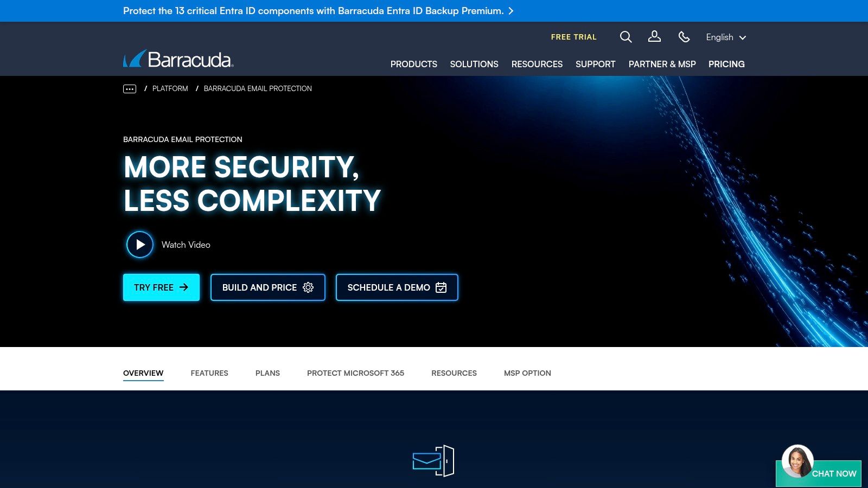Go to Platform breadcrumb link
The width and height of the screenshot is (868, 488).
point(170,88)
